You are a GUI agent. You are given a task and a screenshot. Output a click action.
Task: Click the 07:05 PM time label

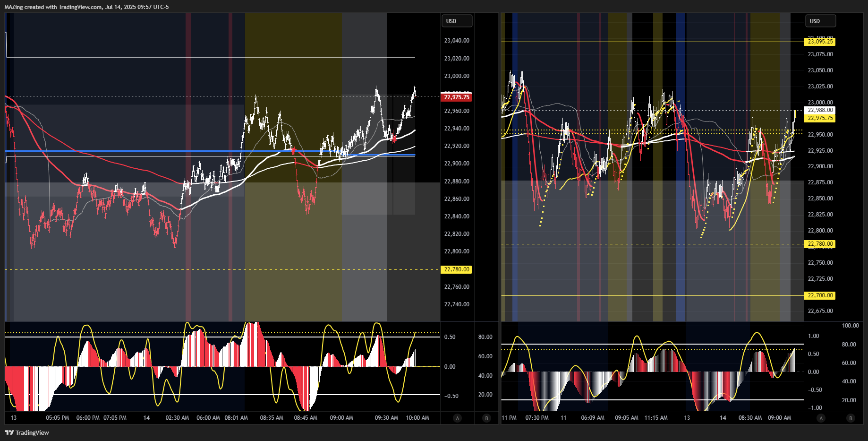point(115,418)
